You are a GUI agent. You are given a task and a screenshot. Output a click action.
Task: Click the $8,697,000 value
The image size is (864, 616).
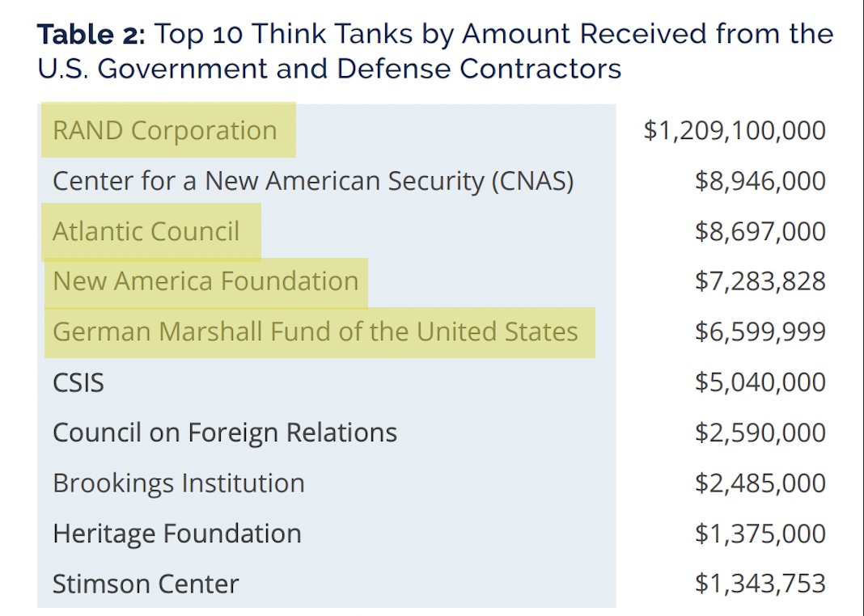760,231
